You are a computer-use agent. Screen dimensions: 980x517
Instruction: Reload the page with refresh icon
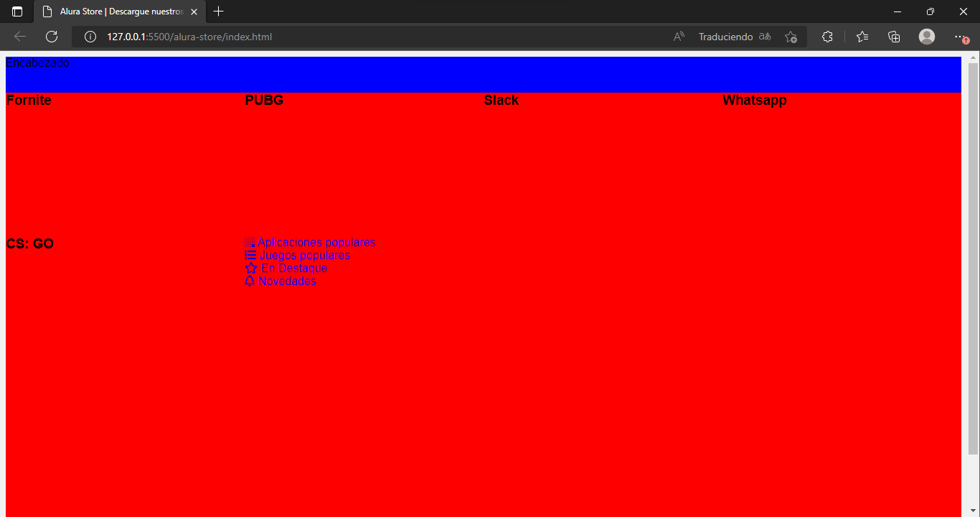coord(52,37)
